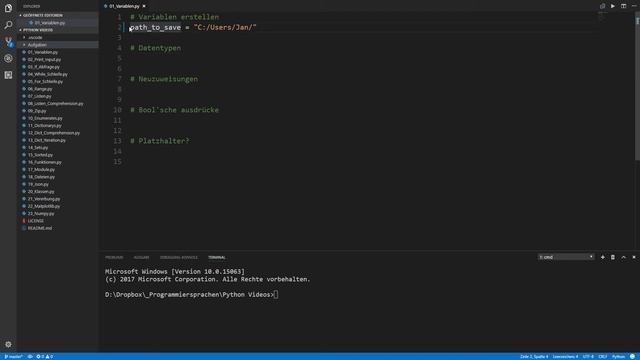Change line endings via CRLF status item

tap(603, 357)
